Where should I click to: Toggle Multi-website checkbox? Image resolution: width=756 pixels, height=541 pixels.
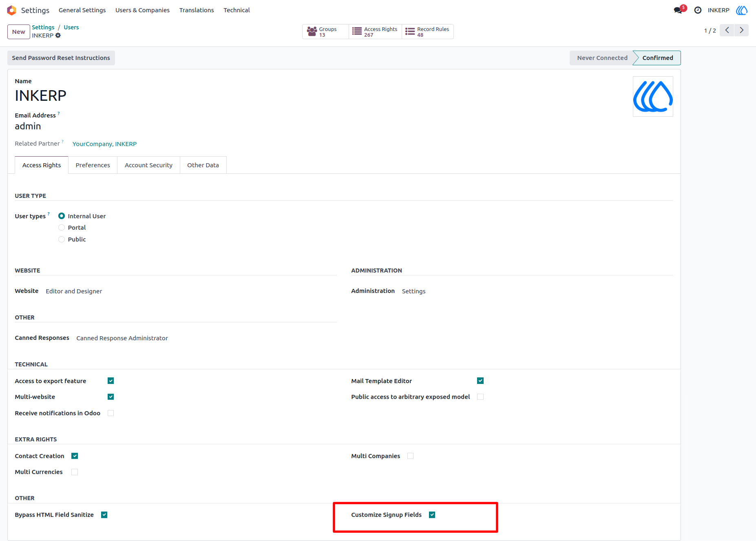coord(111,397)
